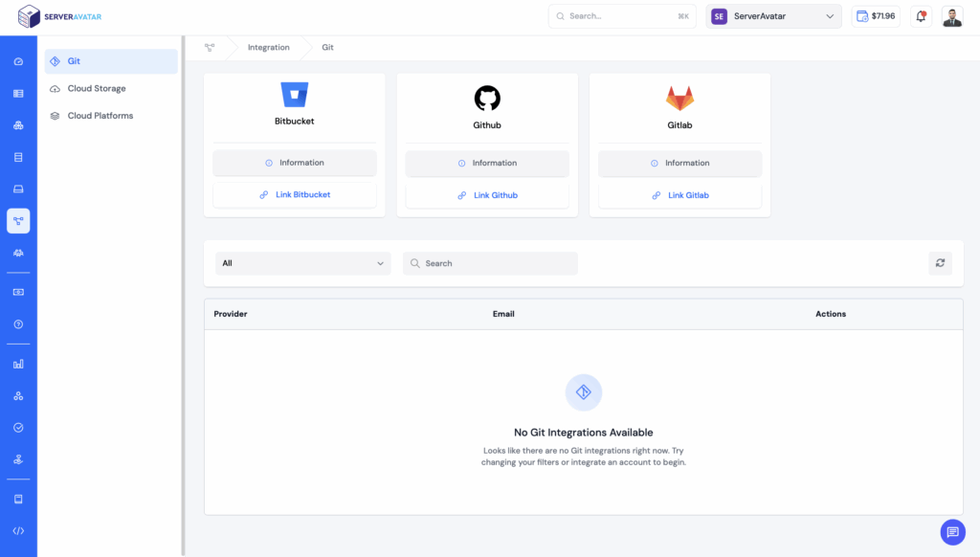The image size is (980, 557).
Task: Refresh the Git integrations list
Action: click(940, 263)
